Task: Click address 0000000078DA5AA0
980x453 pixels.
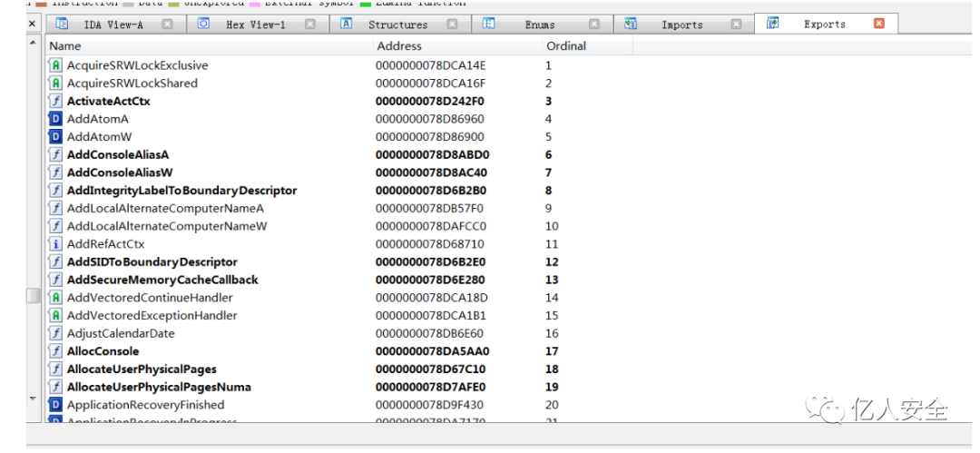Action: 433,351
